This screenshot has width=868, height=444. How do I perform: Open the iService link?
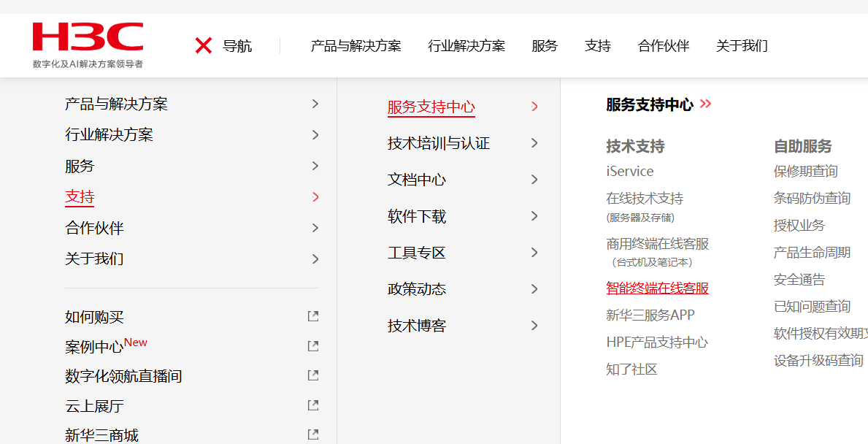pyautogui.click(x=629, y=172)
